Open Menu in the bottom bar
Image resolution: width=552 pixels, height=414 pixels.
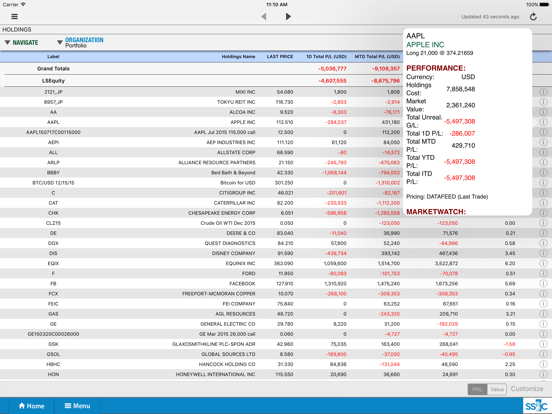tap(77, 406)
